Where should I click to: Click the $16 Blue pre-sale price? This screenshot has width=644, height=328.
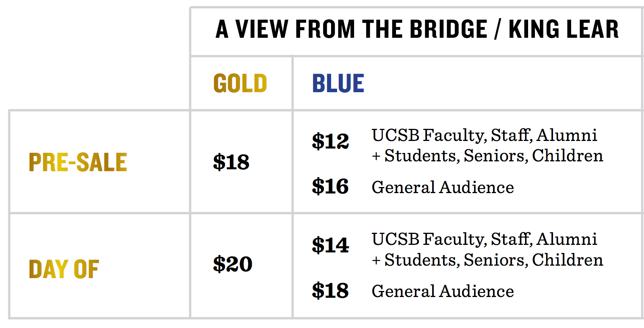pyautogui.click(x=330, y=186)
